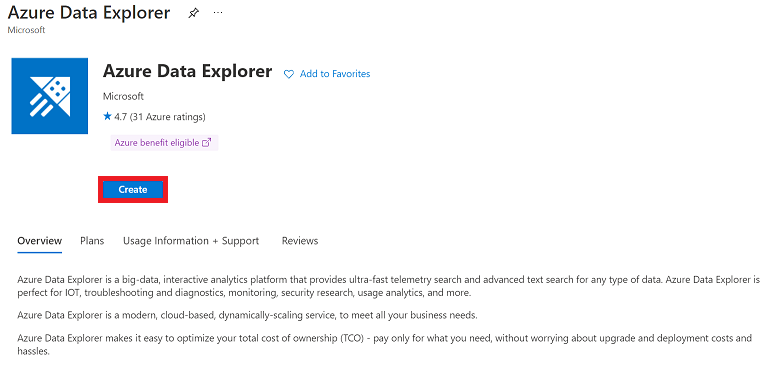Click the blue Azure Data Explorer logo tile
774x366 pixels.
click(49, 96)
